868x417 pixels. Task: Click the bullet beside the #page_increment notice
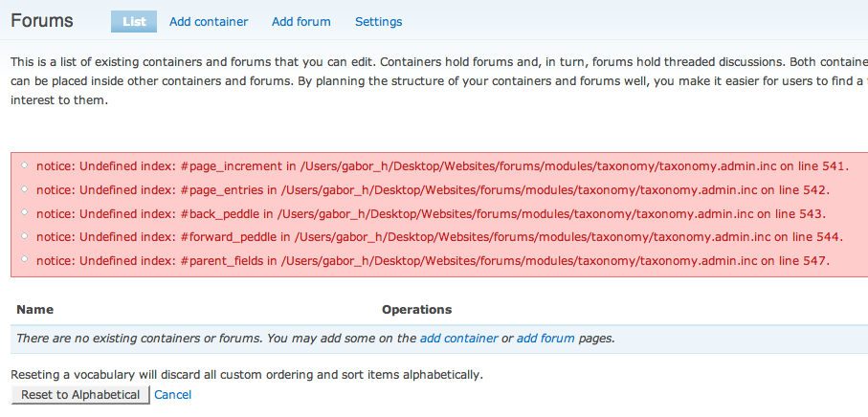[24, 165]
